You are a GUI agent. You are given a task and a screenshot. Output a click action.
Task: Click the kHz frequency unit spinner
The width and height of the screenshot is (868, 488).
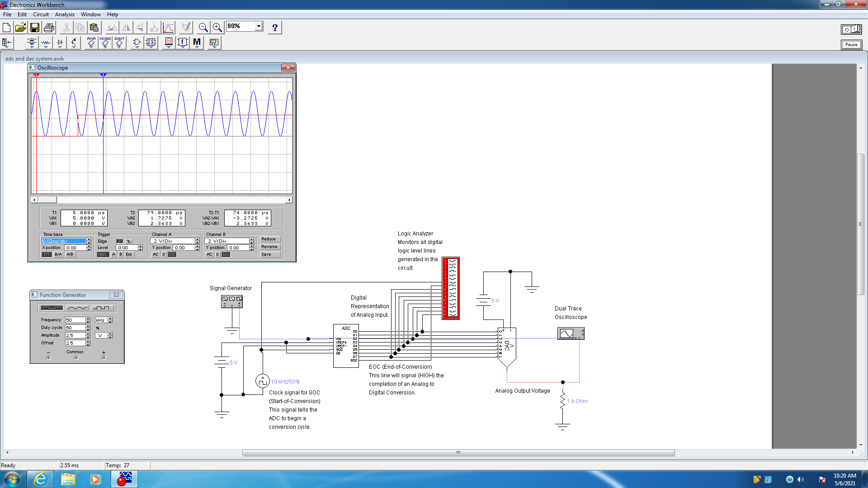(x=110, y=320)
